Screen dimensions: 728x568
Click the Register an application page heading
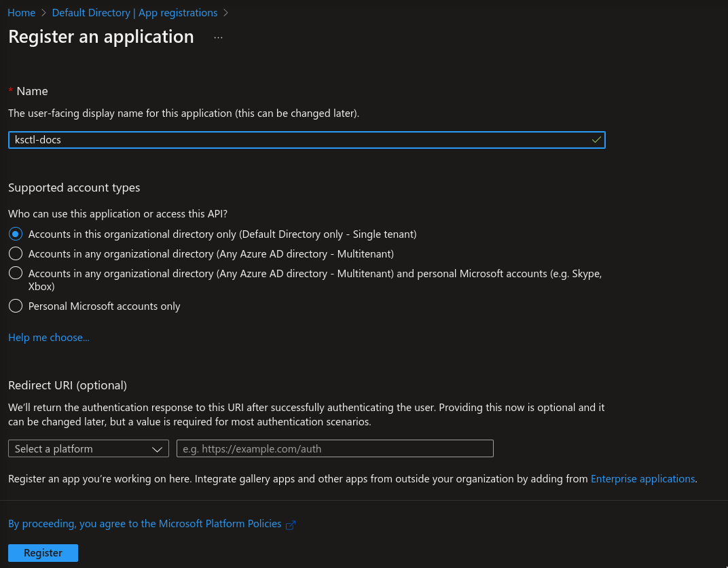pos(101,37)
